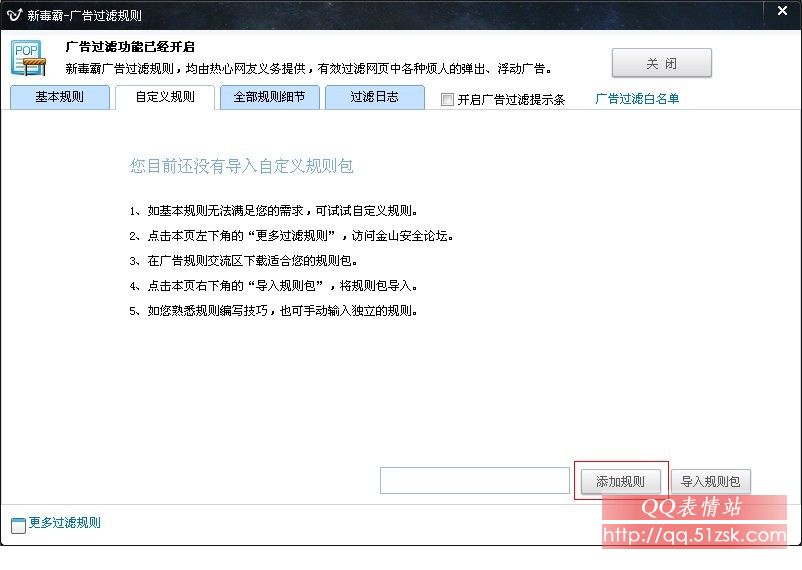Click instruction line 3 about 广告规则交流区
The width and height of the screenshot is (802, 570).
[243, 261]
